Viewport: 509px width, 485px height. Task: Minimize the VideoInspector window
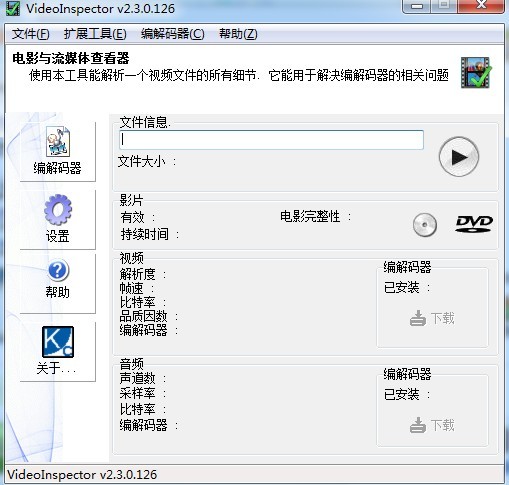417,6
